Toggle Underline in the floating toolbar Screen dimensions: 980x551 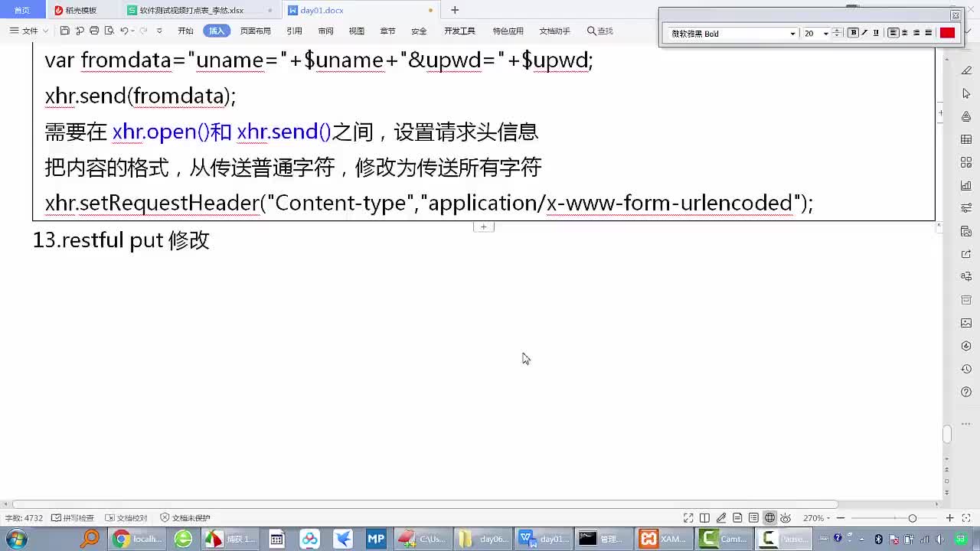point(876,33)
